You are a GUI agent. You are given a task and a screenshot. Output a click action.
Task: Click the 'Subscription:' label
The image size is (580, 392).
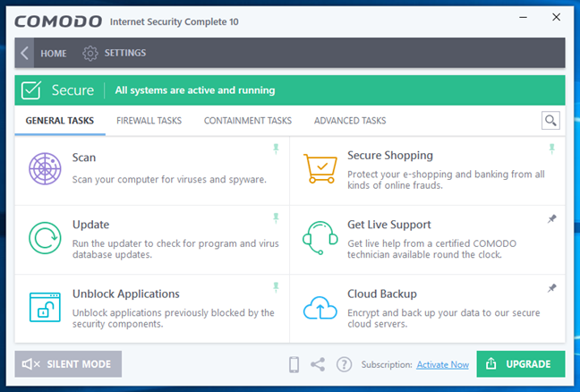(387, 364)
